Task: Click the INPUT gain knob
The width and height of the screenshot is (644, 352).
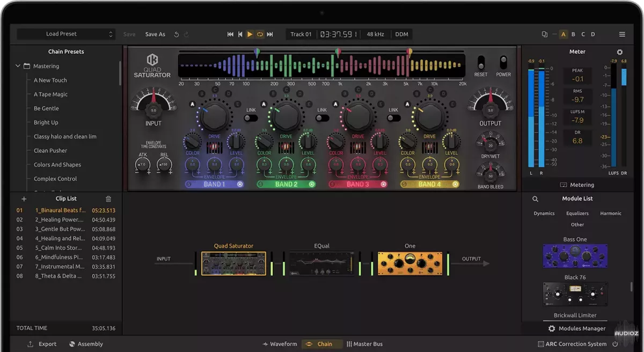Action: [153, 111]
